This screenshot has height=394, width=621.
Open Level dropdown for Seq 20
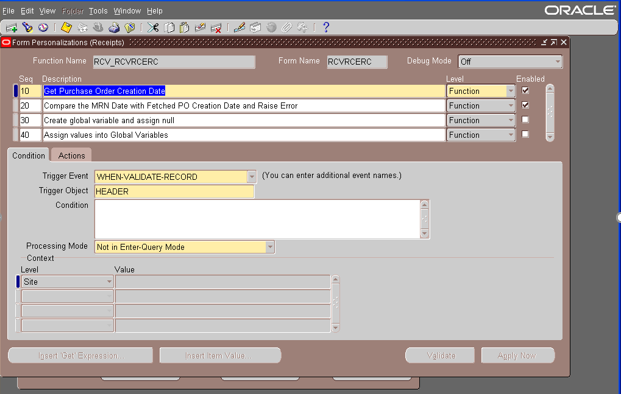[x=511, y=106]
